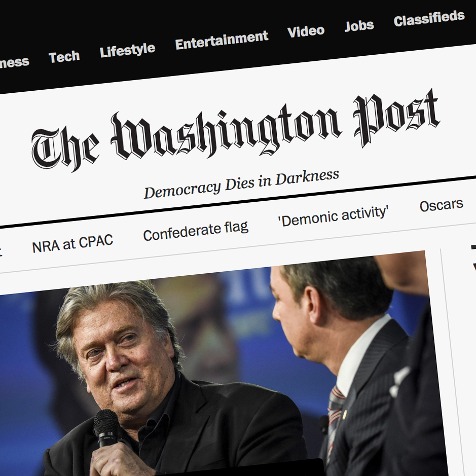Visit the Jobs page

click(359, 26)
